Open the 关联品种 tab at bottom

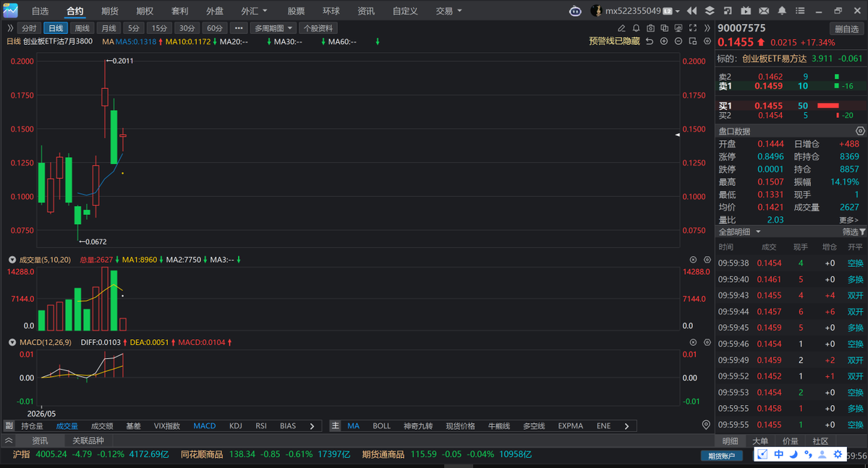88,441
